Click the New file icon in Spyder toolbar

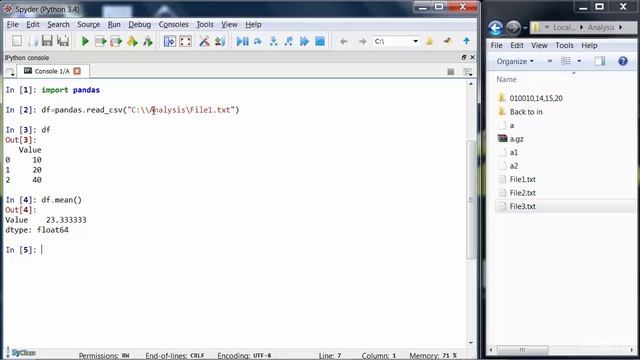click(17, 41)
